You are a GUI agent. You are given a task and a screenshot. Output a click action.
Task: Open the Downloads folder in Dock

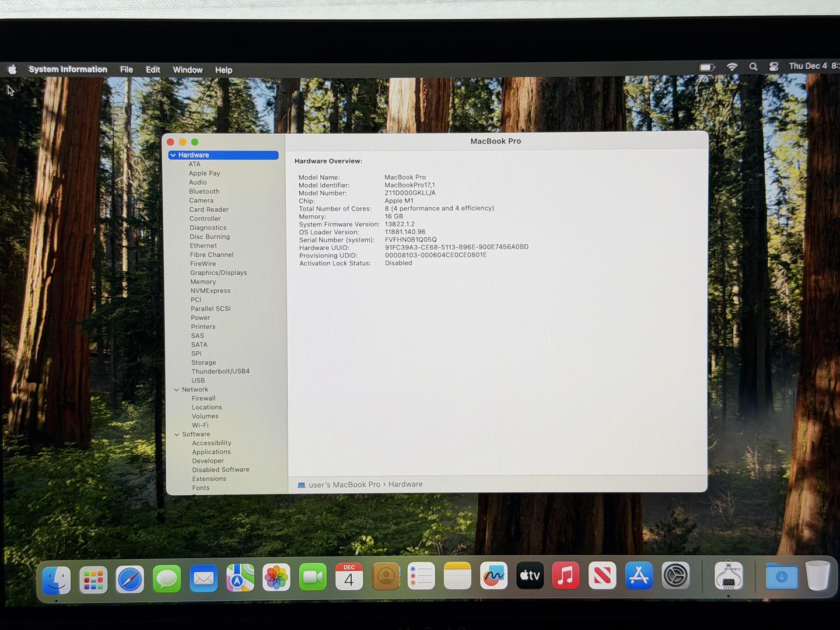pos(781,576)
